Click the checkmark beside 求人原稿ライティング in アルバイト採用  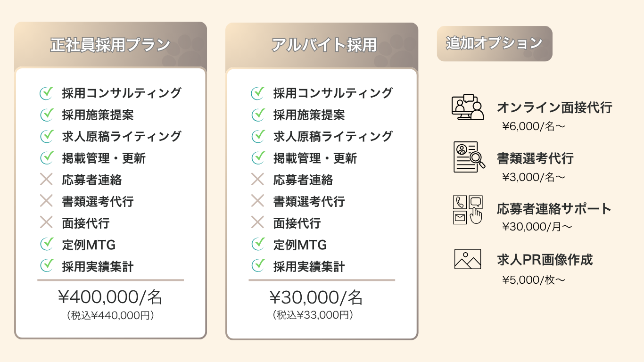258,136
